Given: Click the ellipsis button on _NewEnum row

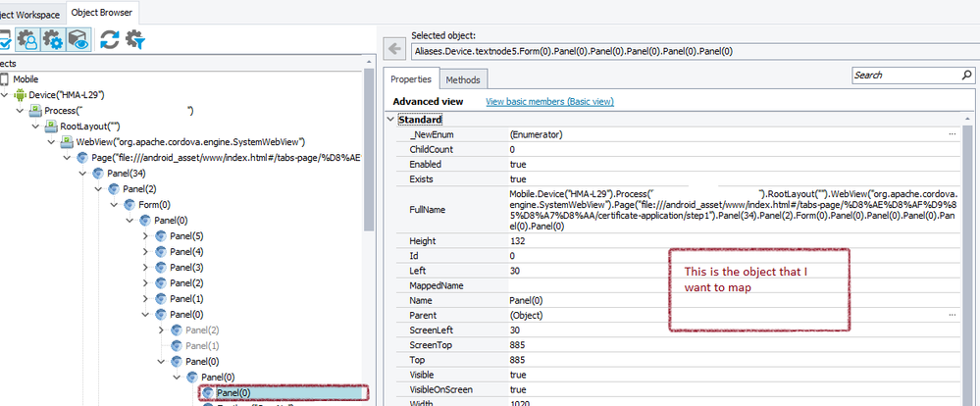Looking at the screenshot, I should pyautogui.click(x=952, y=133).
